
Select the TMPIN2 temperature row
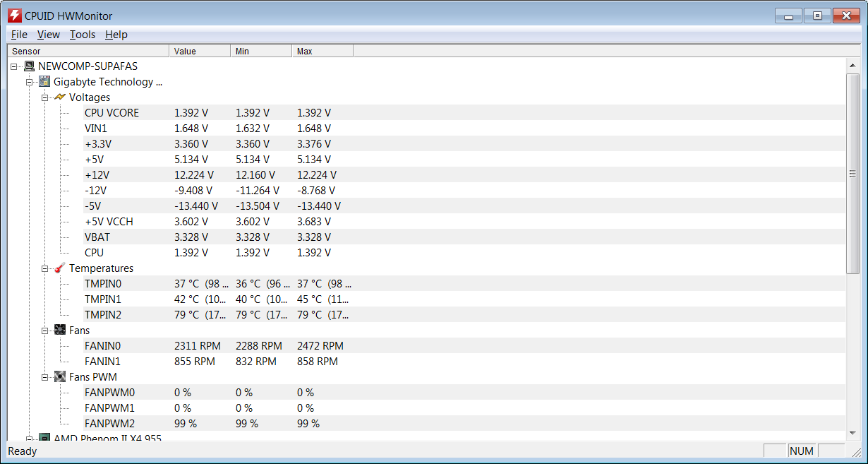click(464, 315)
